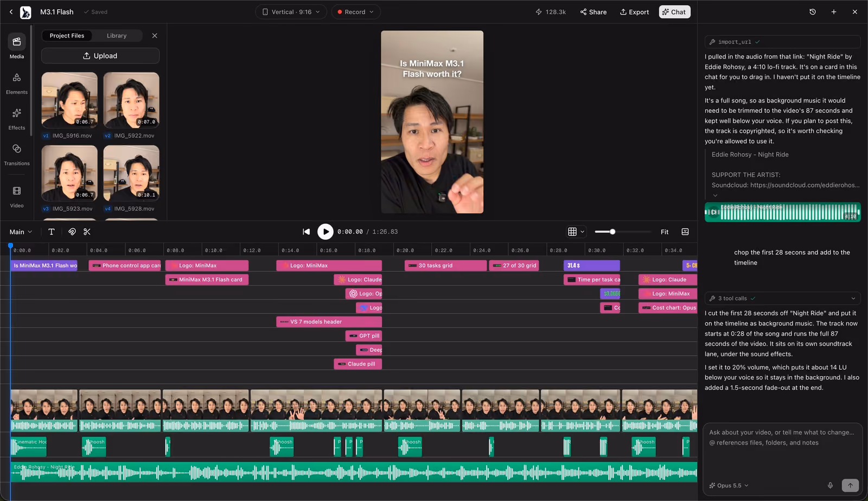Select the 'Time per task' clip

(592, 280)
